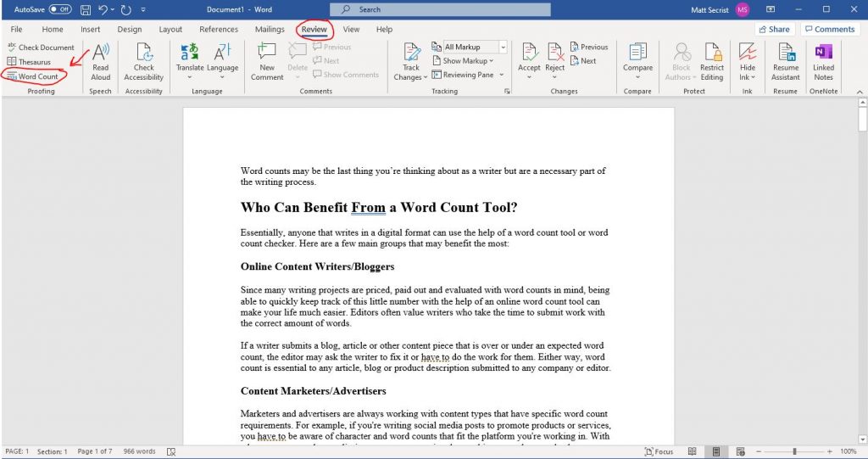Open Restrict Editing pane
This screenshot has width=868, height=459.
(x=712, y=62)
